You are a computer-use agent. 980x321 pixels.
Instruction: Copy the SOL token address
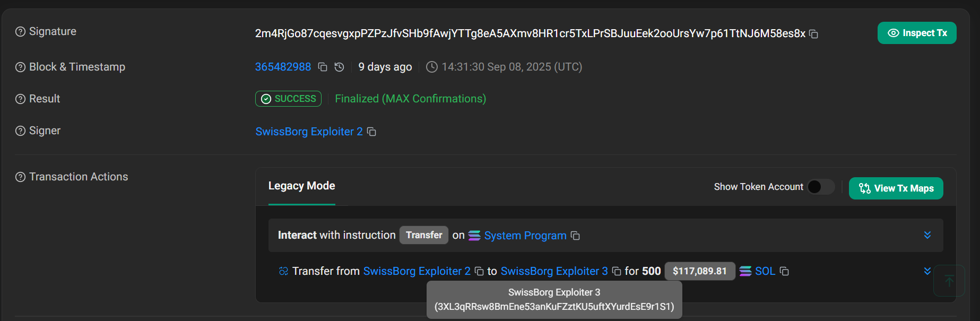pos(784,271)
